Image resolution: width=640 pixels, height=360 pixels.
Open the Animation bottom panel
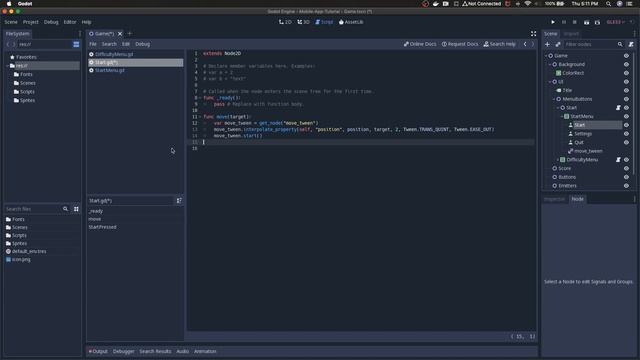(205, 351)
